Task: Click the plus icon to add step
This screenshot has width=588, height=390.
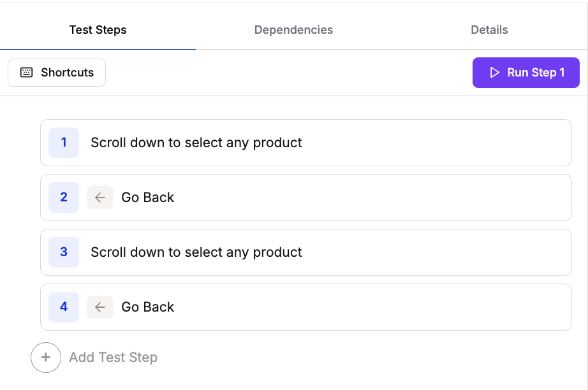Action: [46, 357]
